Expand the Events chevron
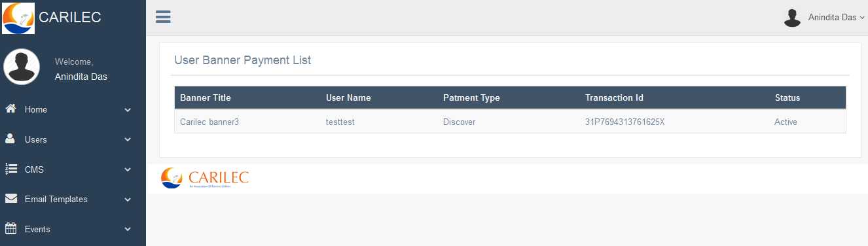The height and width of the screenshot is (246, 868). (128, 230)
